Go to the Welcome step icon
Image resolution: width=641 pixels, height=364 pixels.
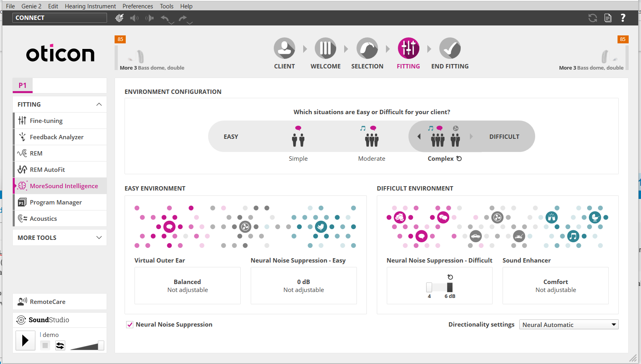tap(325, 48)
